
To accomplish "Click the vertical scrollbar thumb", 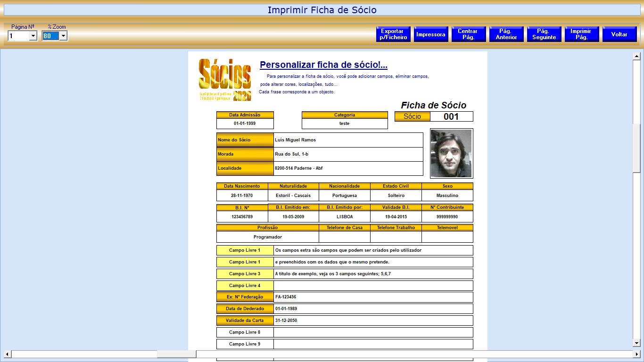I will click(636, 148).
